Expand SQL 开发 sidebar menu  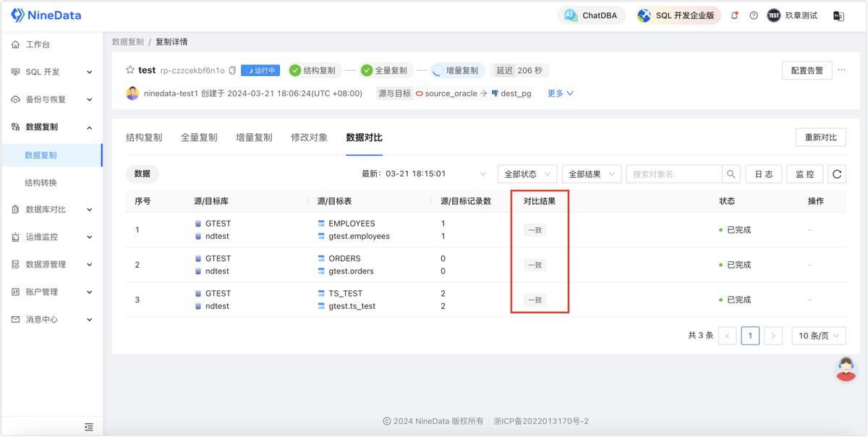pos(51,72)
